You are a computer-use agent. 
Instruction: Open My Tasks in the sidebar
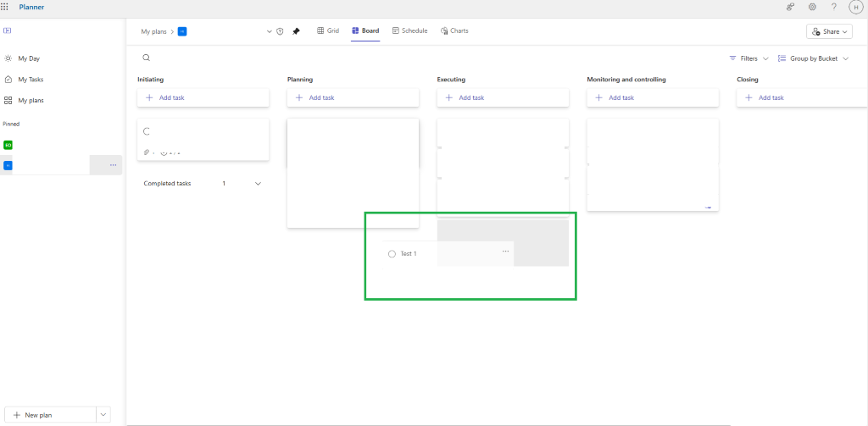click(31, 79)
